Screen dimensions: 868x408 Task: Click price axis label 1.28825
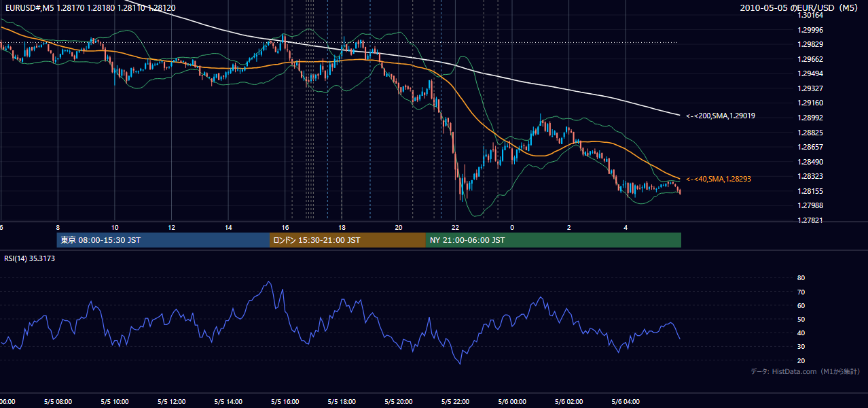[810, 133]
